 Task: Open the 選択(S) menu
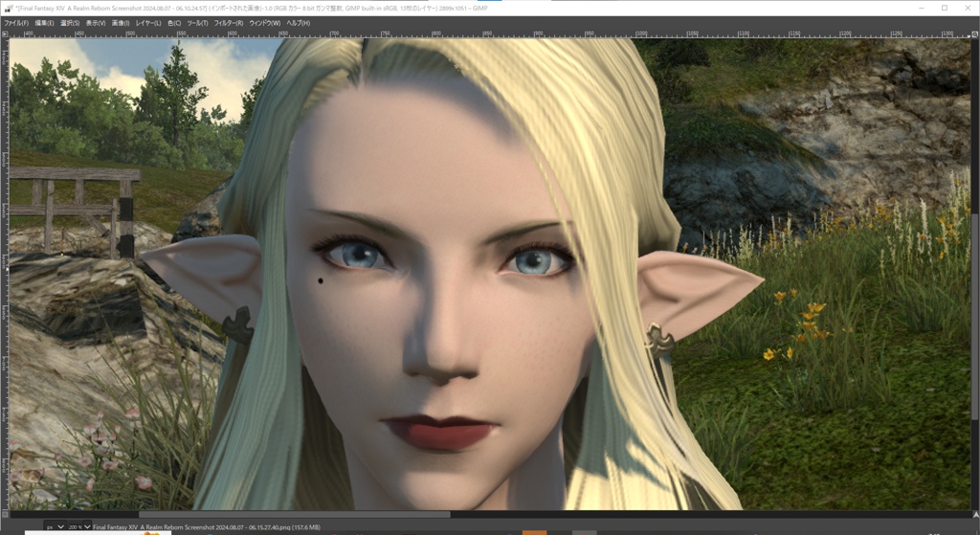(x=69, y=23)
